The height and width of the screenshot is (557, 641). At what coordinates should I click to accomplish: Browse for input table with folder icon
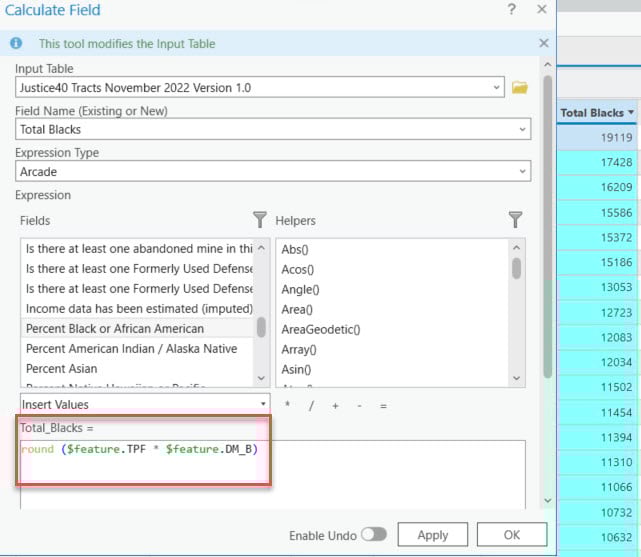click(x=520, y=87)
